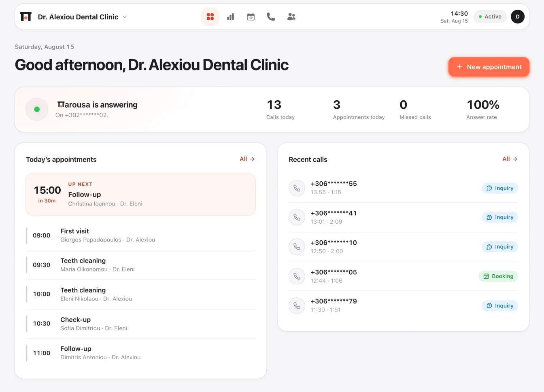Screen dimensions: 544x392
Task: Click the Booking tag on 12:44 call
Action: [498, 276]
